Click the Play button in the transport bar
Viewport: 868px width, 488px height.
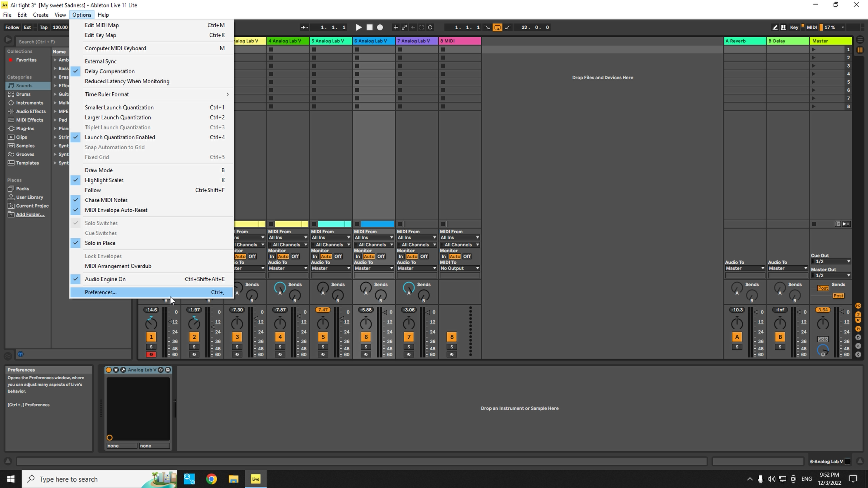358,27
